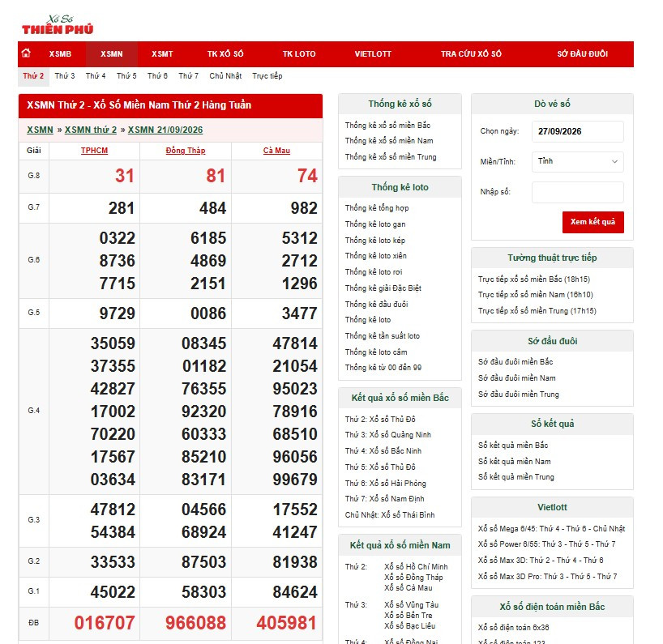
Task: Open the TK LOTO menu
Action: [299, 54]
